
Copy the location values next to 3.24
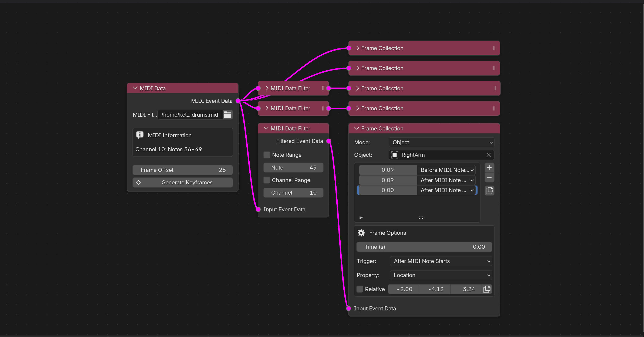[487, 289]
